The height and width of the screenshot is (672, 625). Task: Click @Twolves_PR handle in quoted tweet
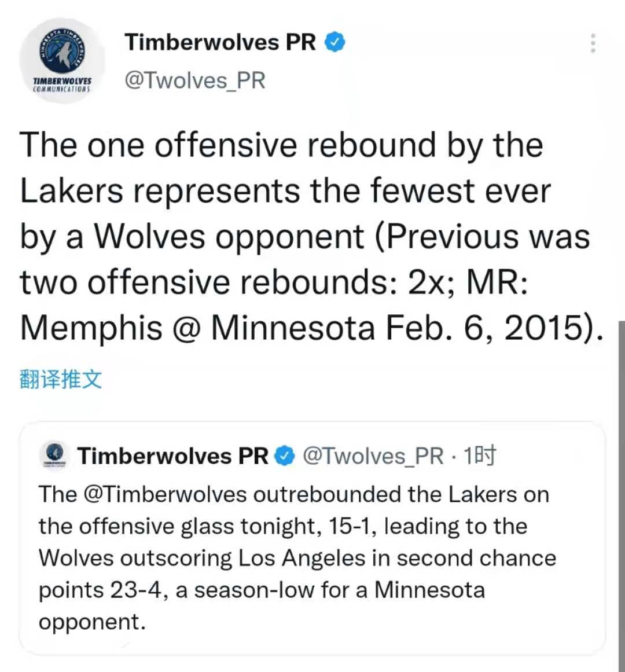[373, 456]
